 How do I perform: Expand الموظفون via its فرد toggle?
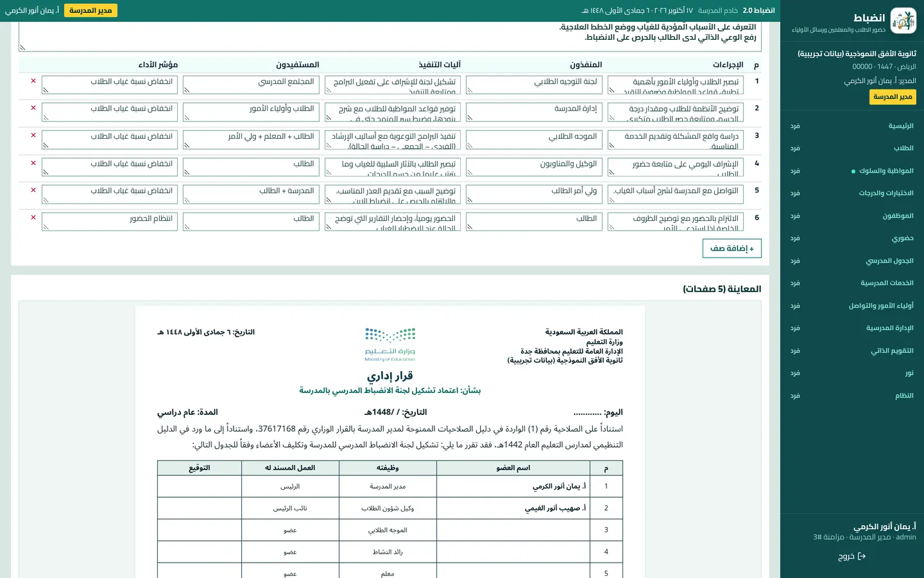(x=795, y=216)
